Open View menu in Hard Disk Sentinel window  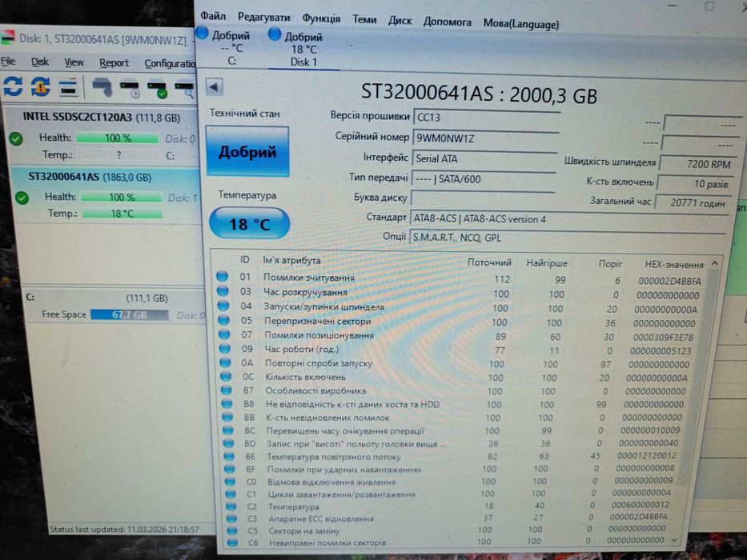pyautogui.click(x=74, y=62)
